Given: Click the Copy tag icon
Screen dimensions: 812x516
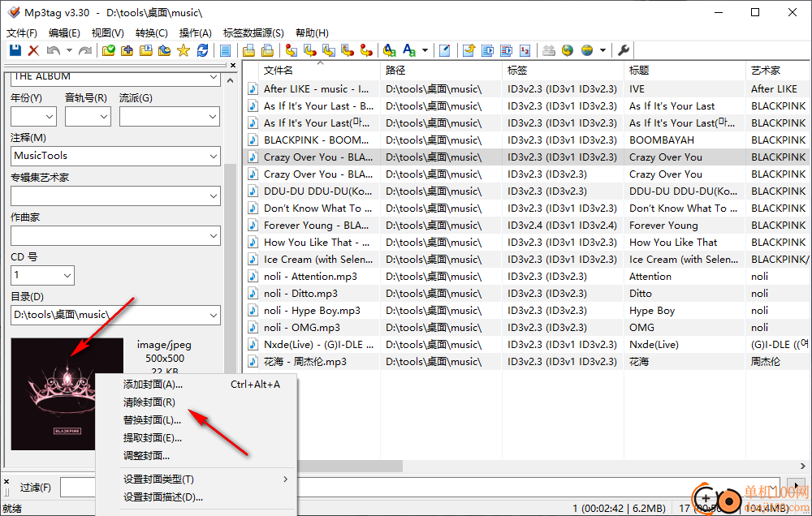Looking at the screenshot, I should click(248, 50).
